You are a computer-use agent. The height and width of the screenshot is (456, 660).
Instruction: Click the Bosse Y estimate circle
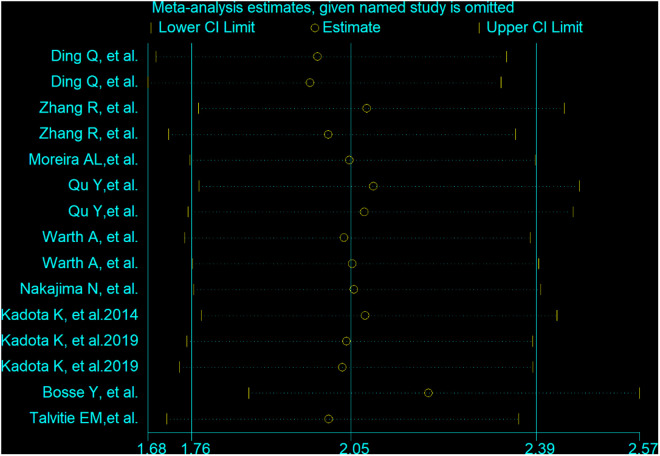click(428, 393)
